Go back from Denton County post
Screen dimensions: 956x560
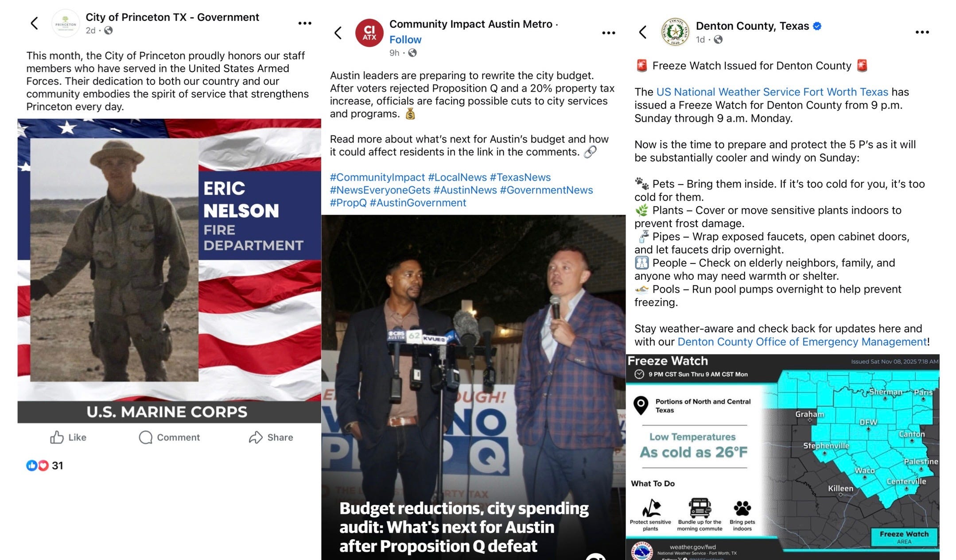point(643,32)
